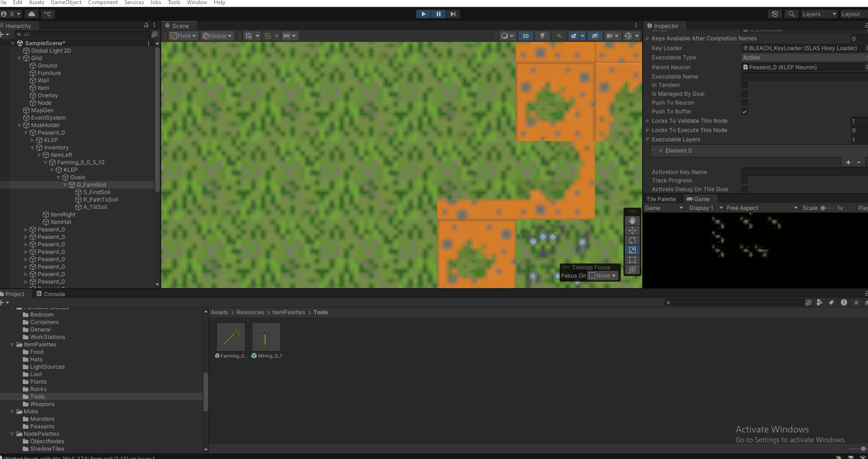
Task: Toggle grid snapping icon
Action: (268, 36)
